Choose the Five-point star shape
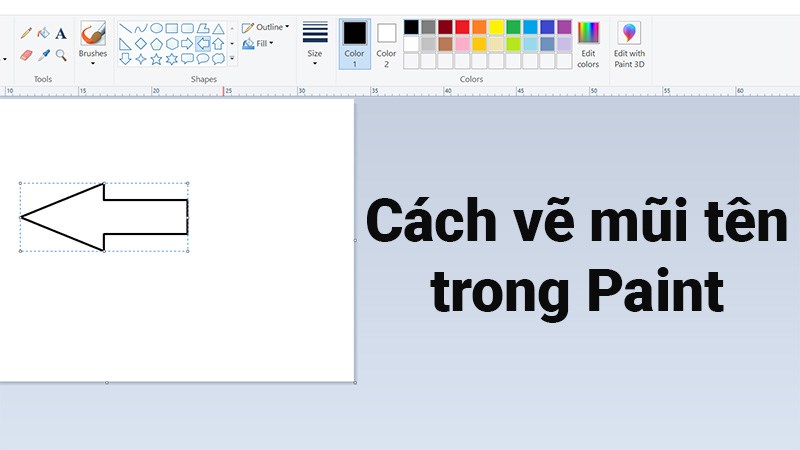 (x=157, y=59)
